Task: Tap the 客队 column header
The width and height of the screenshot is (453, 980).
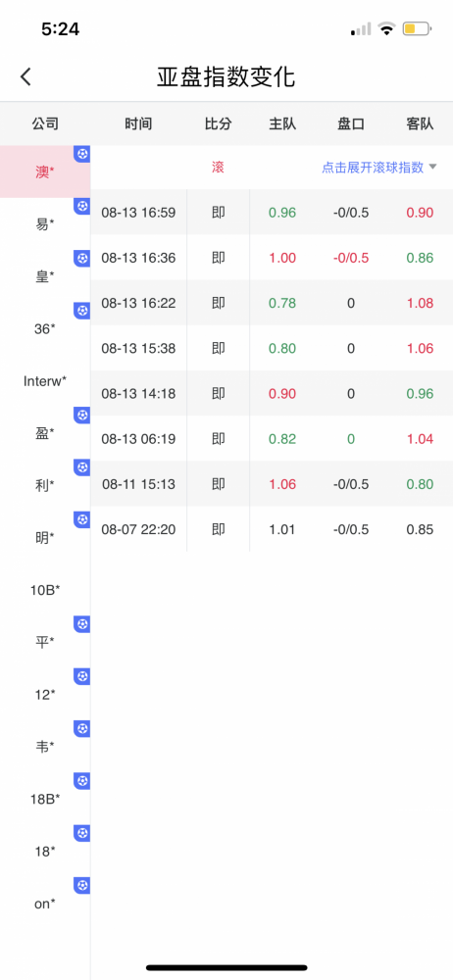Action: pos(420,123)
